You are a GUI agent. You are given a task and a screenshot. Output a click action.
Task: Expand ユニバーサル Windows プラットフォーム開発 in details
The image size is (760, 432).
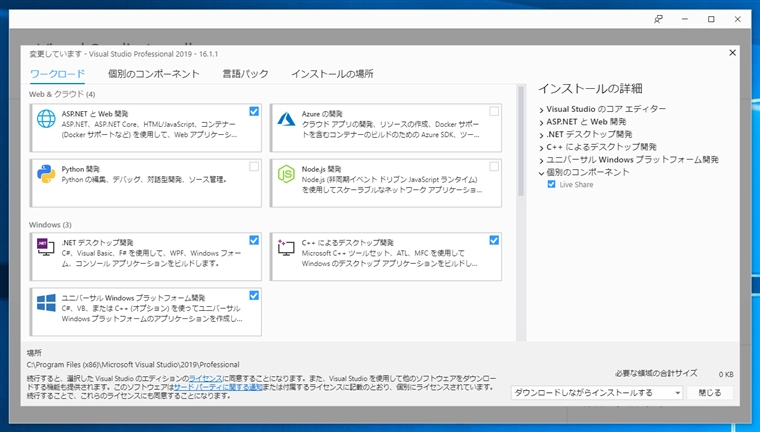pos(541,160)
